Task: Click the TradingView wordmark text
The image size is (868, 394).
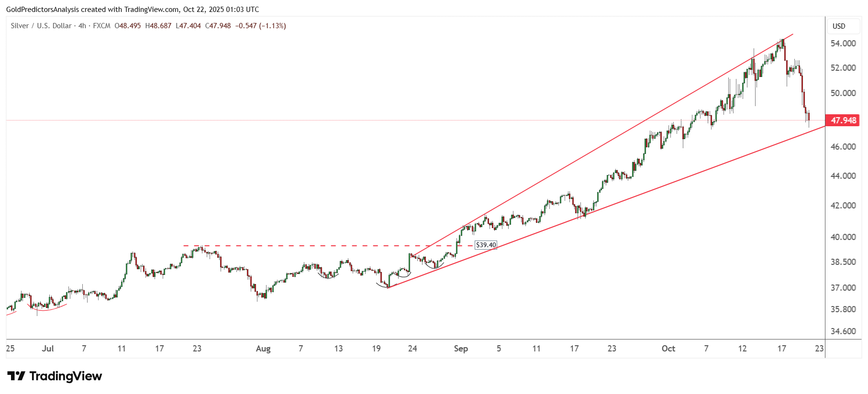Action: [66, 376]
